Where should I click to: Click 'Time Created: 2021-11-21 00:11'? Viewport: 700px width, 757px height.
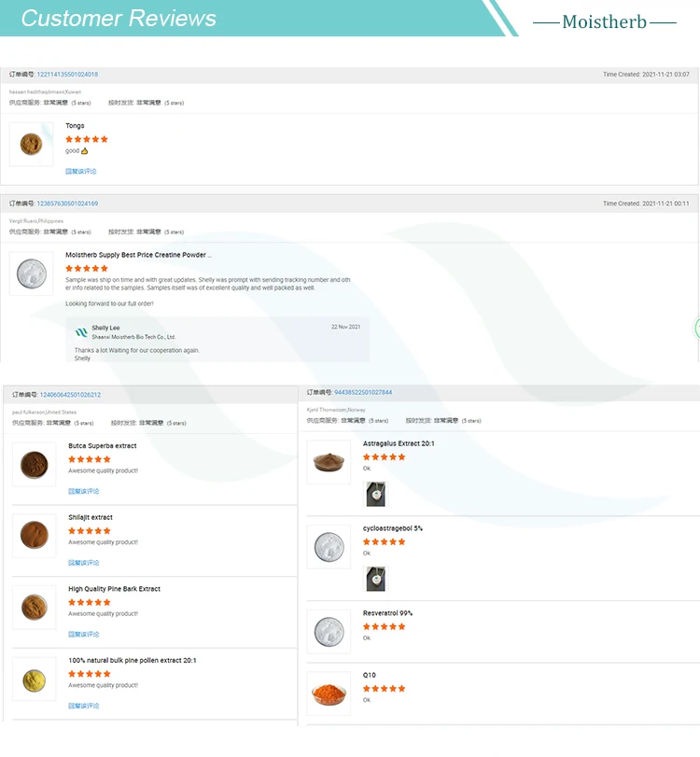click(646, 203)
